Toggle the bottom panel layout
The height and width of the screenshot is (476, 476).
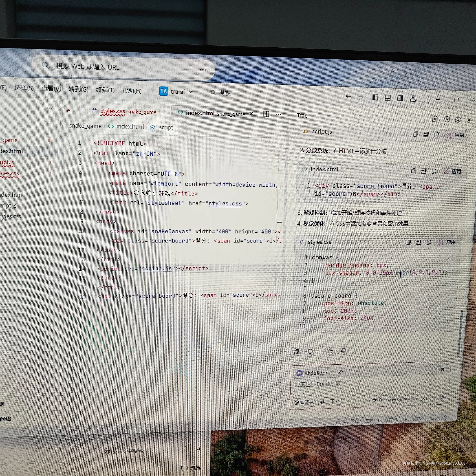(388, 98)
